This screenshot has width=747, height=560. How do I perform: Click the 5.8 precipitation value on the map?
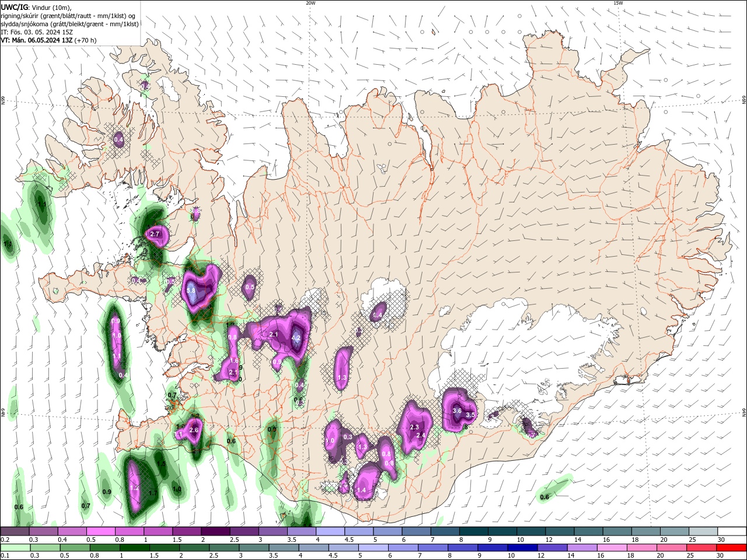[x=190, y=290]
